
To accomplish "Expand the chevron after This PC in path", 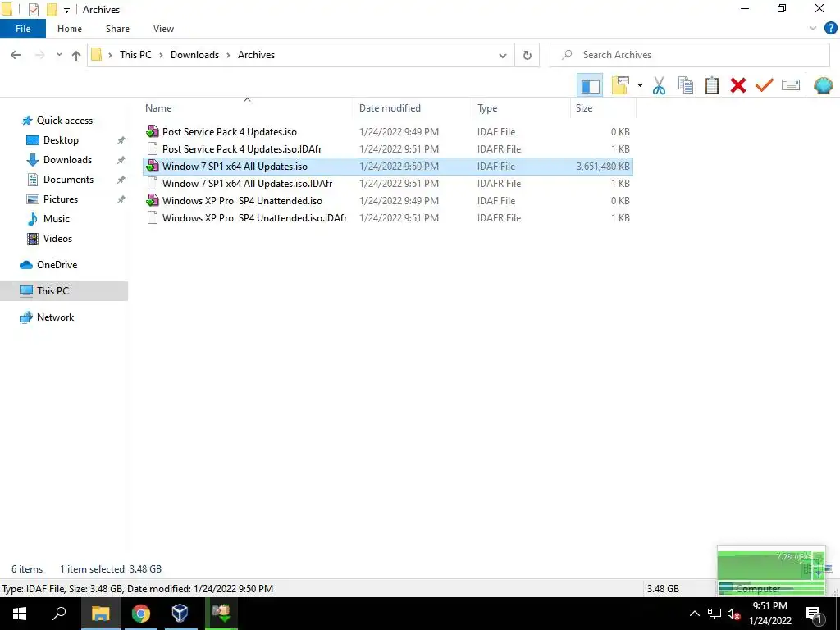I will (x=161, y=55).
